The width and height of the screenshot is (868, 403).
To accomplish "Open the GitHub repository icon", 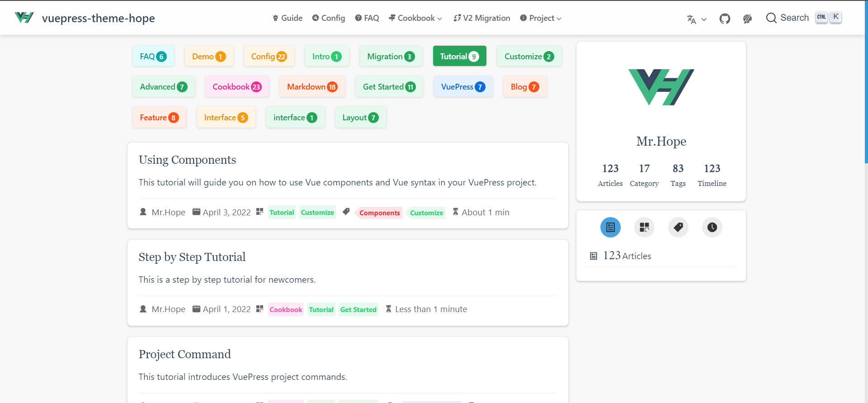I will tap(725, 19).
